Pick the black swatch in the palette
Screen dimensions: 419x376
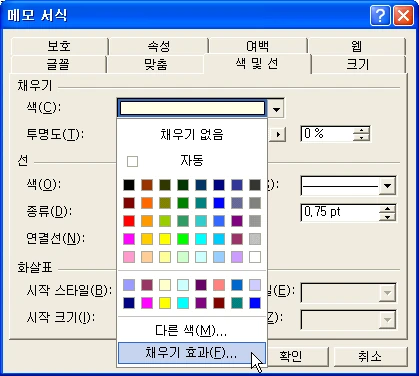(129, 185)
